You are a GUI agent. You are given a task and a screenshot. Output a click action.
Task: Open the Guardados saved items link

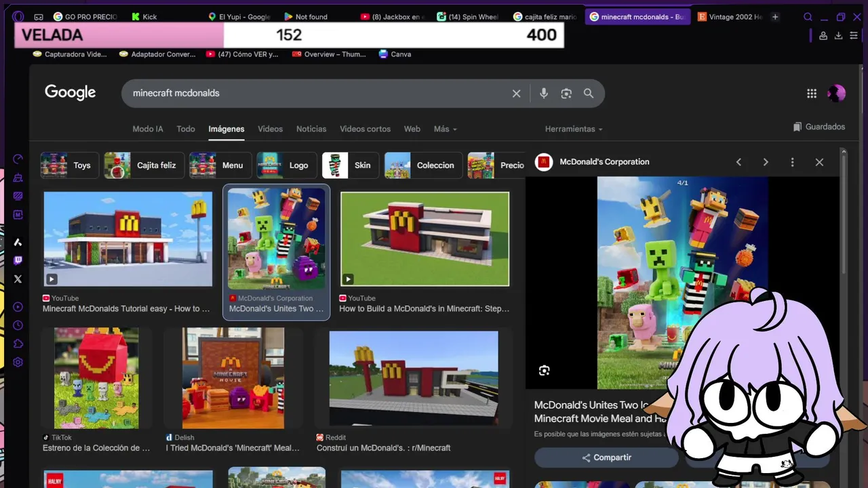[819, 127]
